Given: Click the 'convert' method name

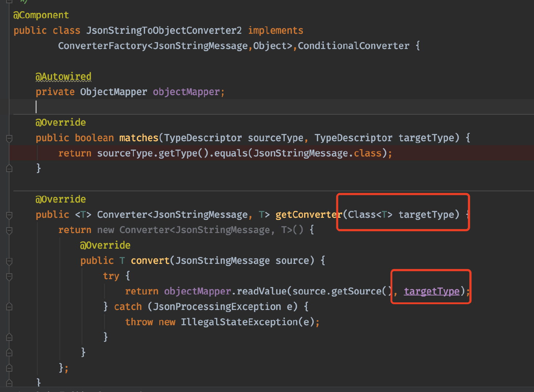Looking at the screenshot, I should click(150, 261).
